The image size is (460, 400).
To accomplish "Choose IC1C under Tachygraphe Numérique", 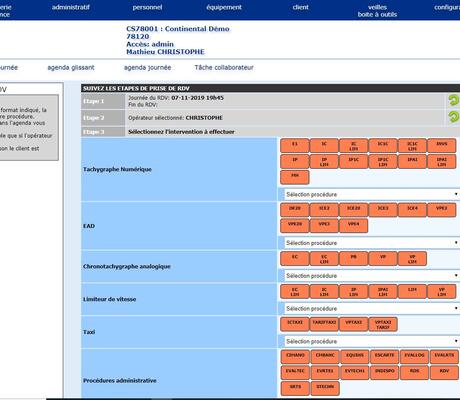I will coord(383,145).
